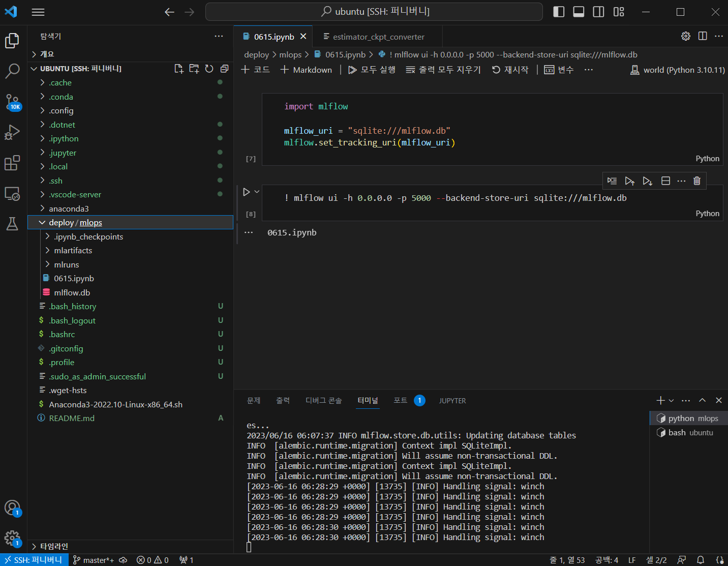The height and width of the screenshot is (566, 728).
Task: Open the Extensions view
Action: coord(12,163)
